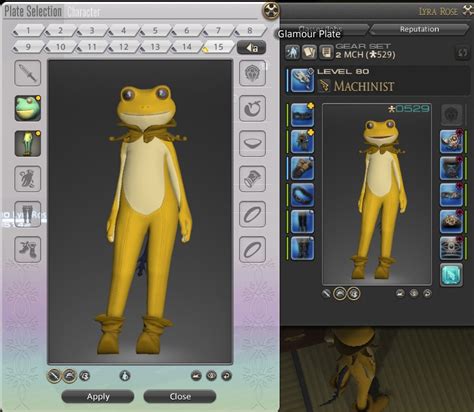Click the gear set refresh arrows icon
The height and width of the screenshot is (412, 474).
point(462,53)
